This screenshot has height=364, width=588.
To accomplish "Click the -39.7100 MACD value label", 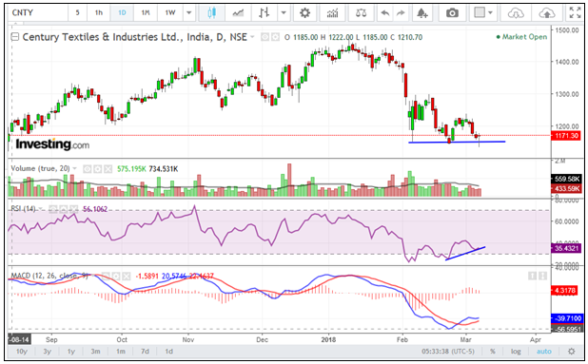I will [567, 318].
